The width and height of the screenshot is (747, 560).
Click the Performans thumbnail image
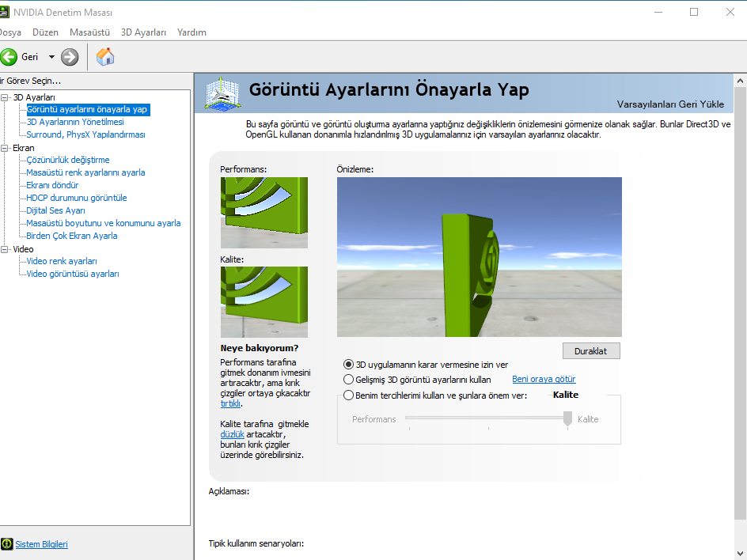264,213
